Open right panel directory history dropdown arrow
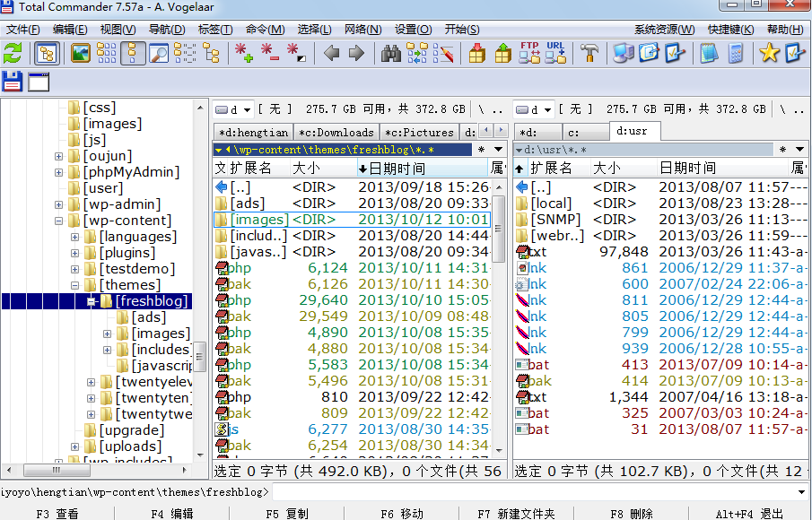Screen dimensions: 812x520 799,150
